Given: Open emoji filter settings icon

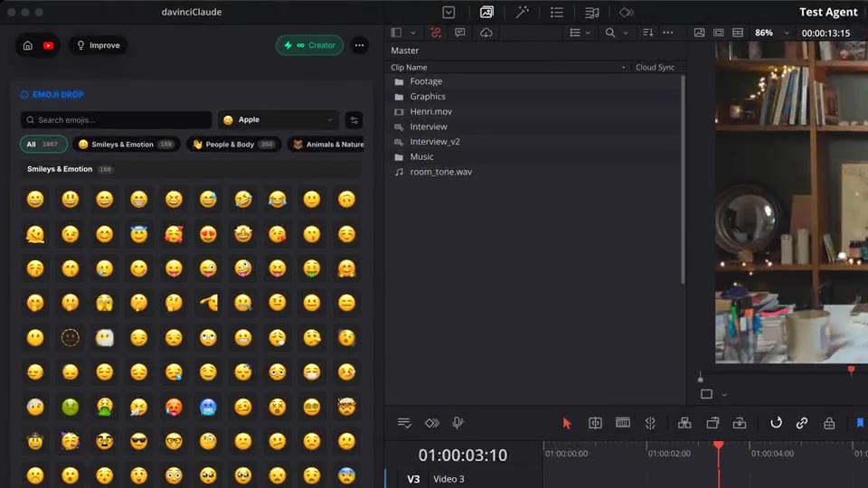Looking at the screenshot, I should pos(354,119).
